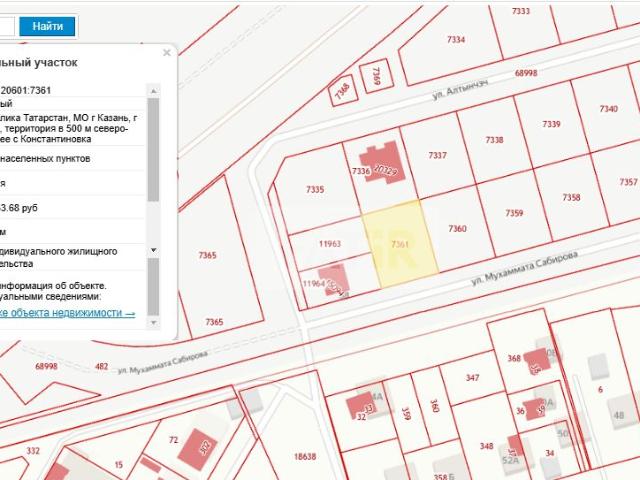Image resolution: width=640 pixels, height=480 pixels.
Task: Select parcel 7359 on the map
Action: (514, 213)
